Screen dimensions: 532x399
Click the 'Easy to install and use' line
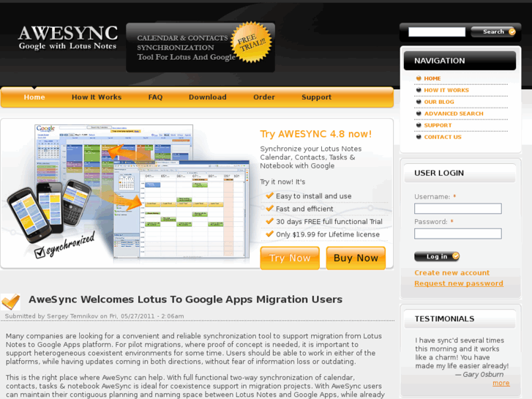point(313,196)
